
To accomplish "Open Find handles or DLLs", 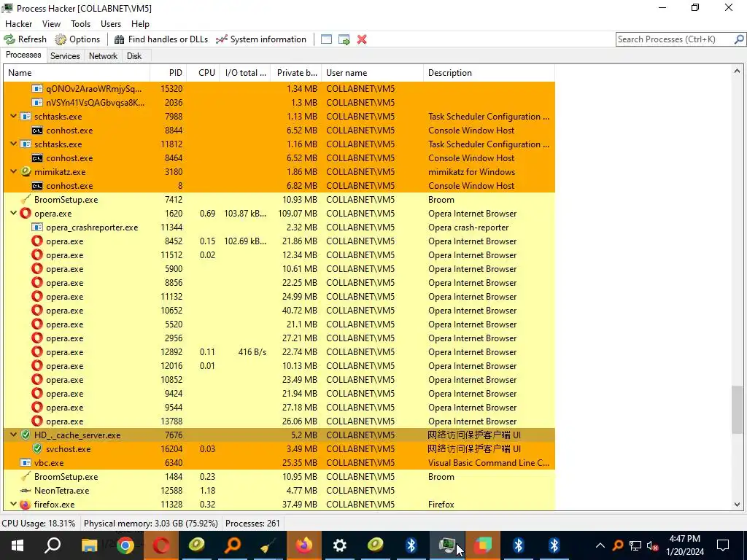I will coord(161,39).
